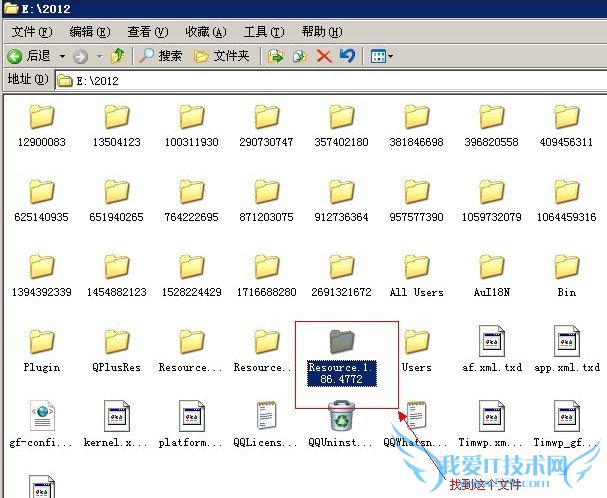Select folder 764222695
The image size is (607, 498).
click(192, 201)
